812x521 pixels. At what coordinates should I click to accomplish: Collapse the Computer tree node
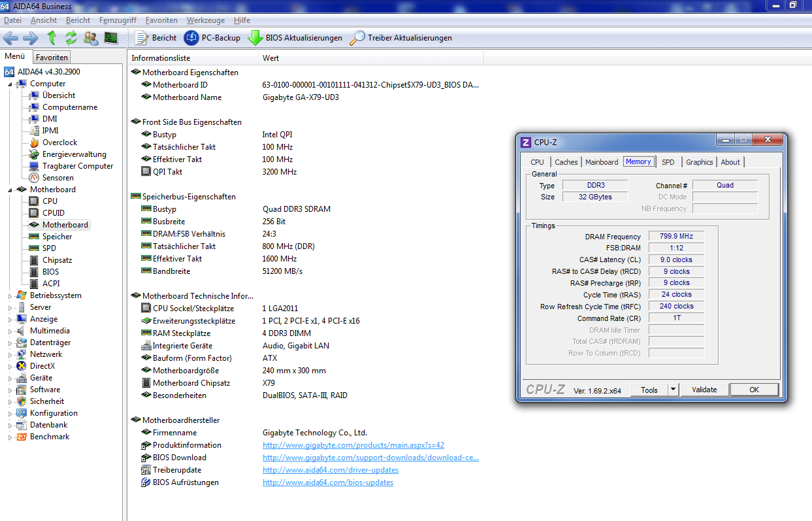coord(10,84)
